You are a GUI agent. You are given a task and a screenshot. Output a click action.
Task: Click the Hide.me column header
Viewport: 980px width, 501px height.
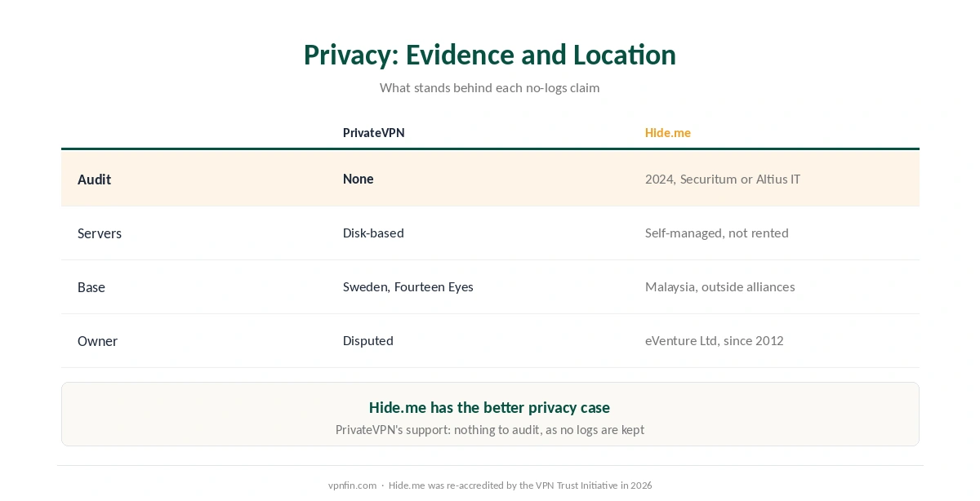[x=668, y=133]
